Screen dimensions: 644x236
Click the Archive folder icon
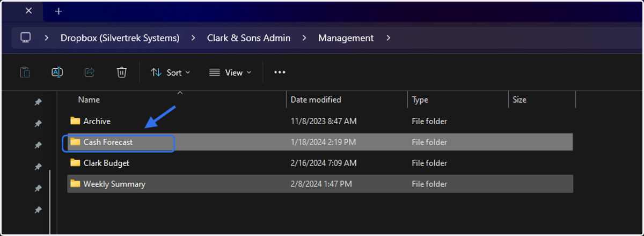coord(75,121)
